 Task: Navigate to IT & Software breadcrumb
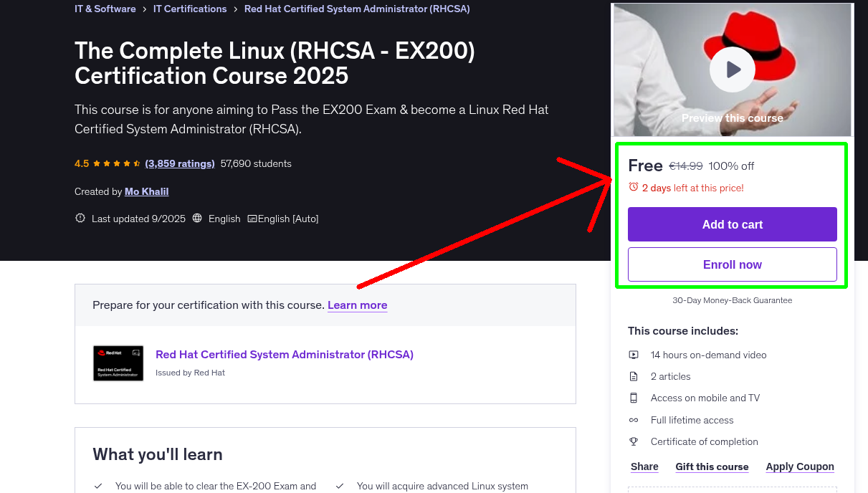[x=105, y=9]
